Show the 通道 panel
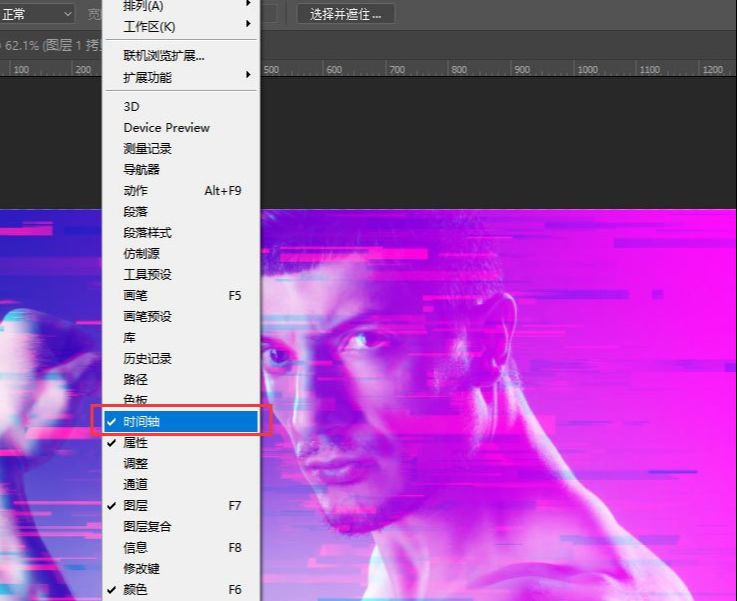The height and width of the screenshot is (601, 737). tap(181, 484)
